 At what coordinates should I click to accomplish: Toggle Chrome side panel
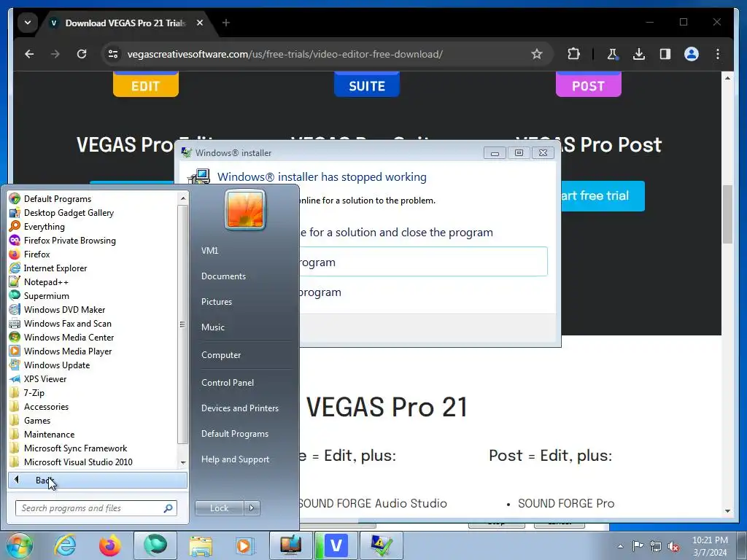(665, 54)
